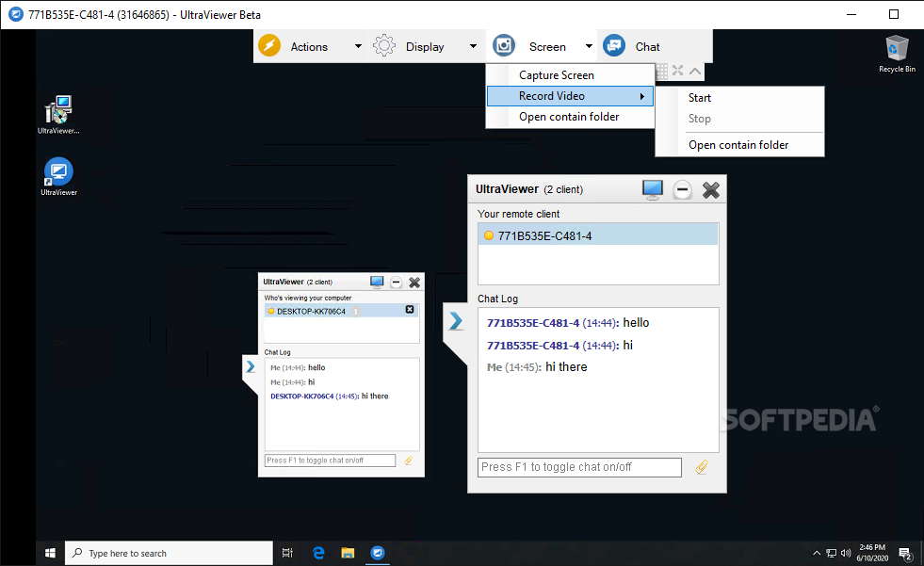924x566 pixels.
Task: Click the Screen camera icon
Action: 504,45
